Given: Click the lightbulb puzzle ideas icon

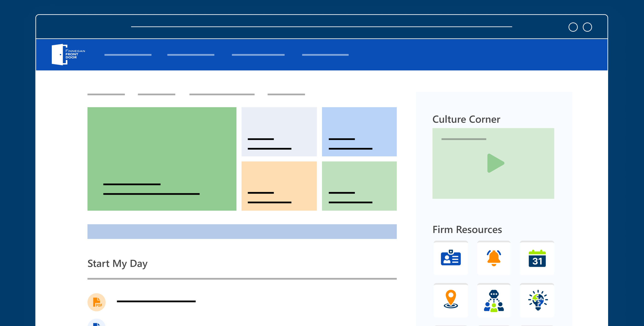Looking at the screenshot, I should (538, 300).
